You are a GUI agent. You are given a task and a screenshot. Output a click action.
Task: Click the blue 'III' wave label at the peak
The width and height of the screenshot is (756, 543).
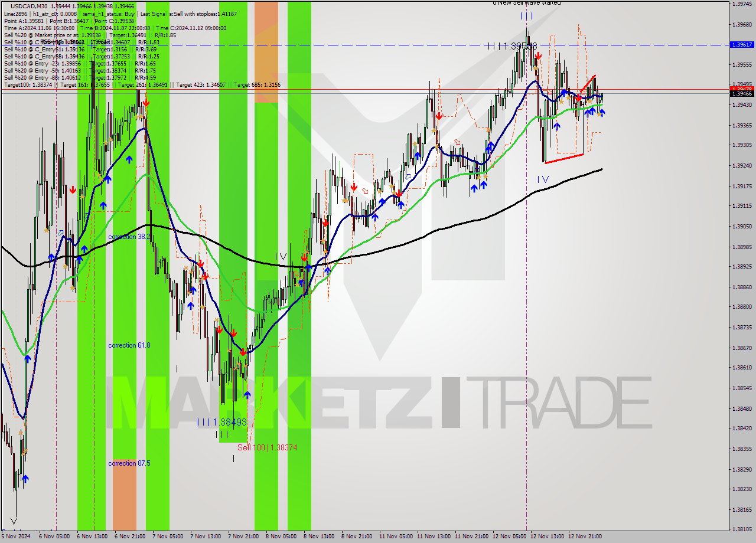coord(527,16)
